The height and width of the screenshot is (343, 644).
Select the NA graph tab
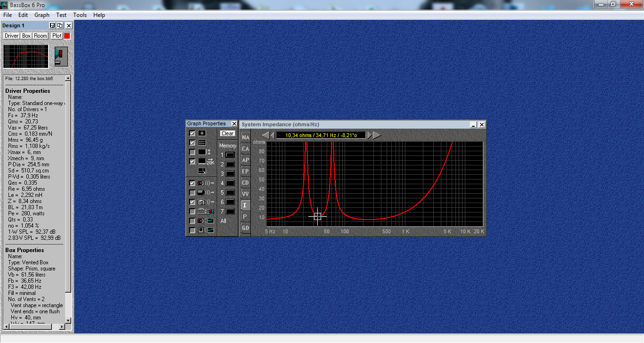pos(246,138)
